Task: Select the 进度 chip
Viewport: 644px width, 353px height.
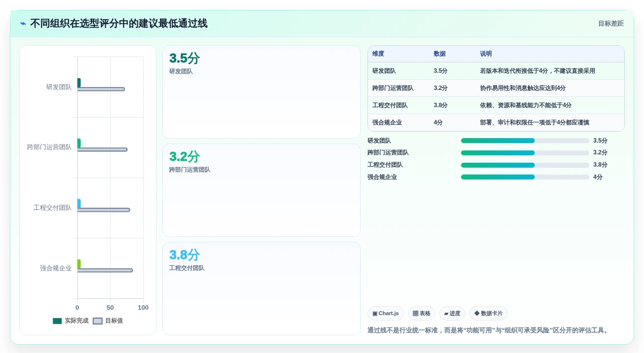Action: (x=452, y=313)
